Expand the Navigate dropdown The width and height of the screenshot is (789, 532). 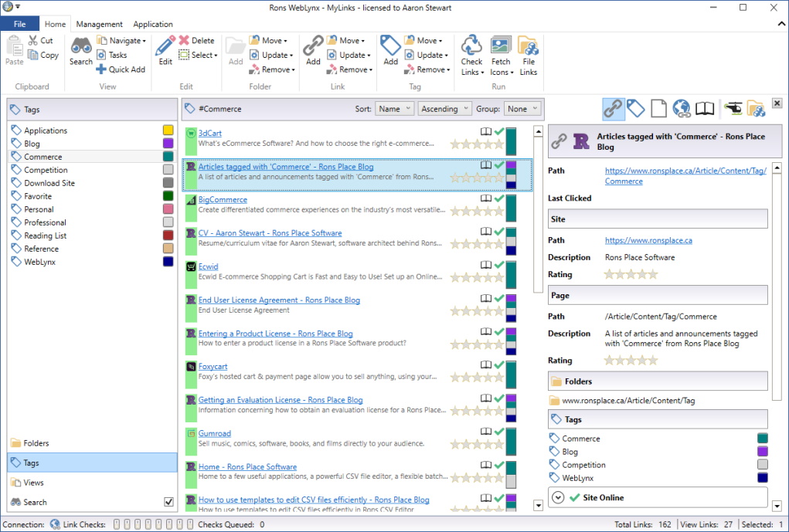(x=121, y=40)
